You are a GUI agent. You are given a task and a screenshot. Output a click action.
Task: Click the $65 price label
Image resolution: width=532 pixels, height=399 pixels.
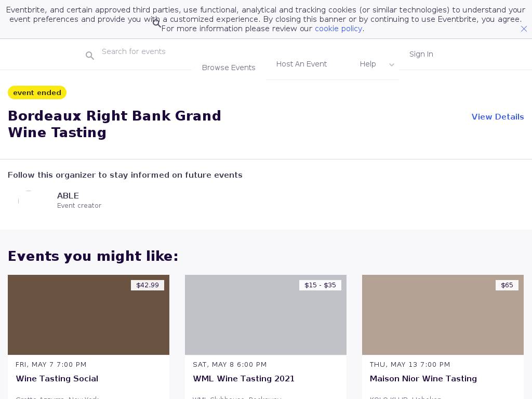click(x=507, y=285)
